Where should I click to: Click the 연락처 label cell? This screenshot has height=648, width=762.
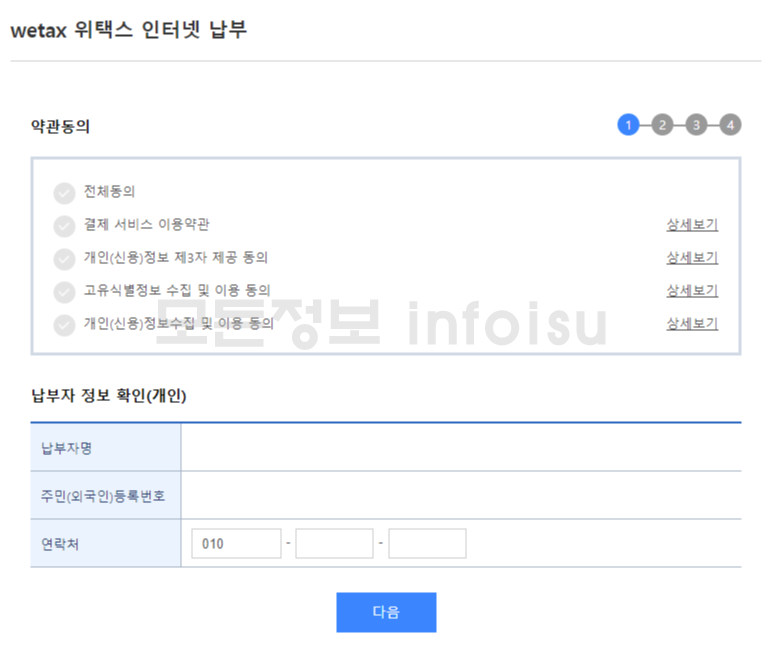point(105,543)
